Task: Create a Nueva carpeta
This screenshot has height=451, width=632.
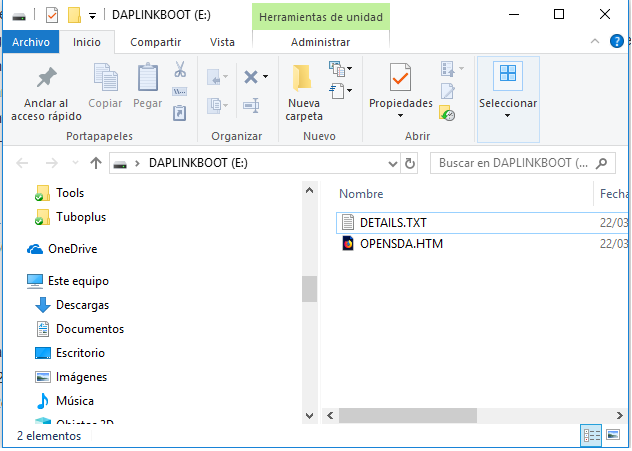Action: (x=304, y=93)
